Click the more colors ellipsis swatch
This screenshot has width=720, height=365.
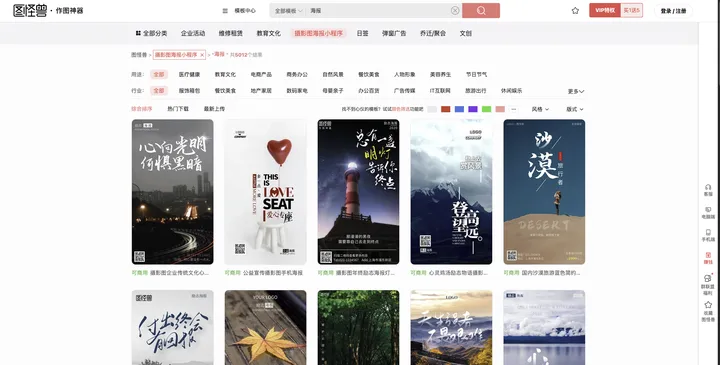coord(513,109)
